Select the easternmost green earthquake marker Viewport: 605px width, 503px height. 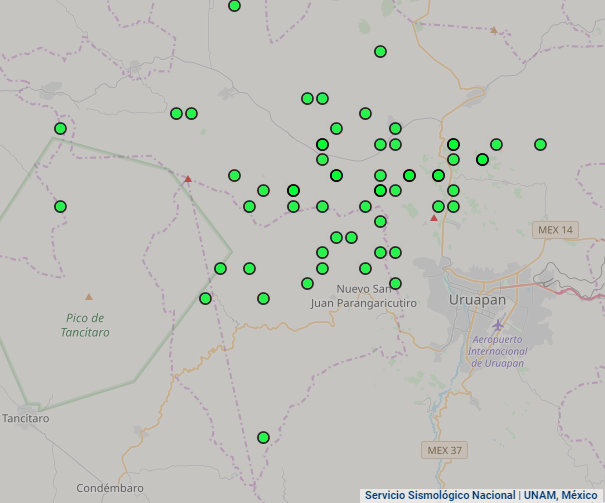[540, 144]
